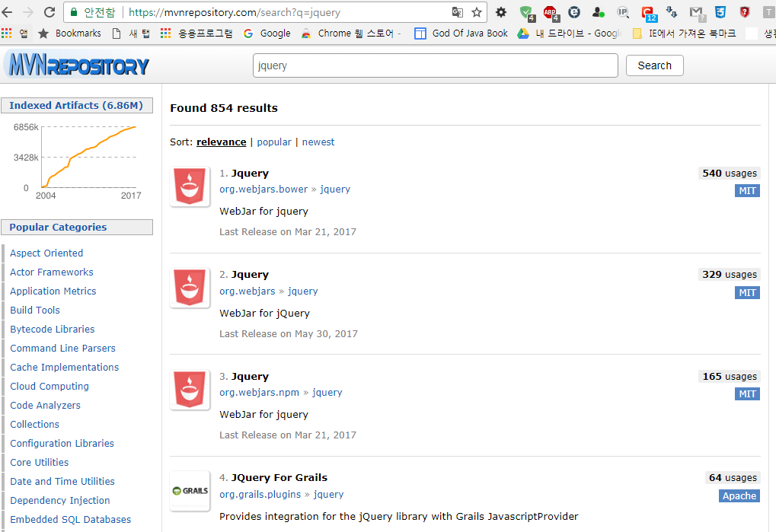This screenshot has height=532, width=776.
Task: Click org.grails.plugins group link
Action: (260, 495)
